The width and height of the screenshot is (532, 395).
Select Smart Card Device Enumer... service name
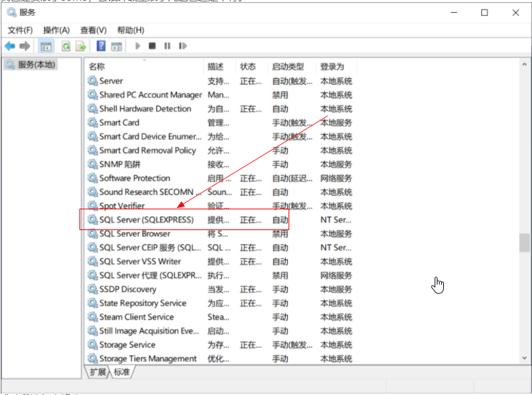150,136
